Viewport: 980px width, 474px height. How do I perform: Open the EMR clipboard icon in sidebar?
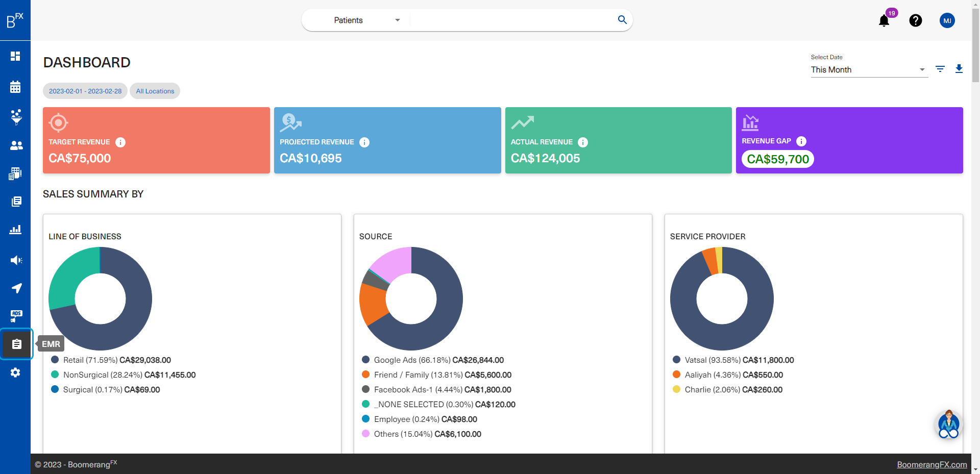point(16,344)
